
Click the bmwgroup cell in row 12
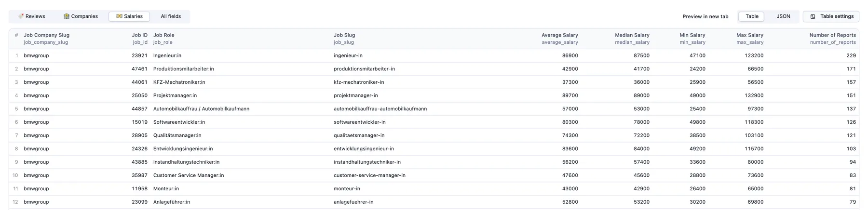click(x=36, y=202)
